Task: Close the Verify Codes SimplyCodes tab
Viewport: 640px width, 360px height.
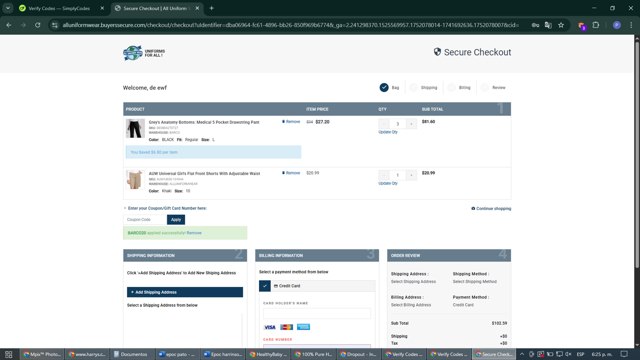Action: tap(102, 8)
